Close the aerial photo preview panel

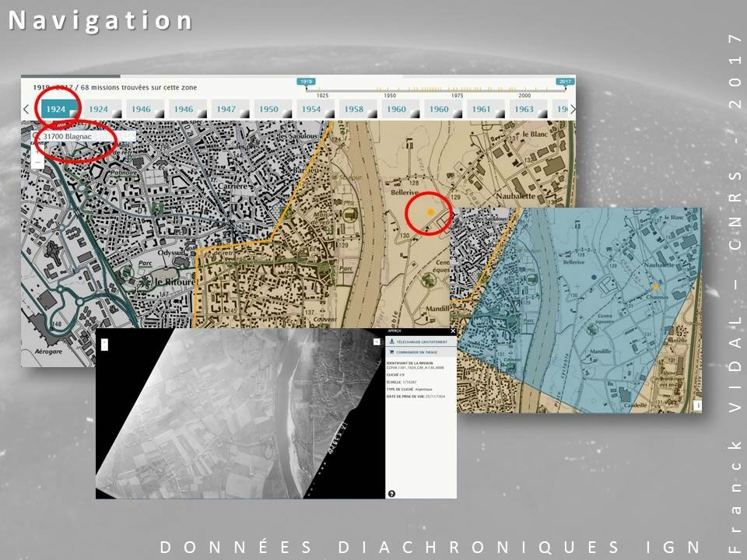pos(453,331)
